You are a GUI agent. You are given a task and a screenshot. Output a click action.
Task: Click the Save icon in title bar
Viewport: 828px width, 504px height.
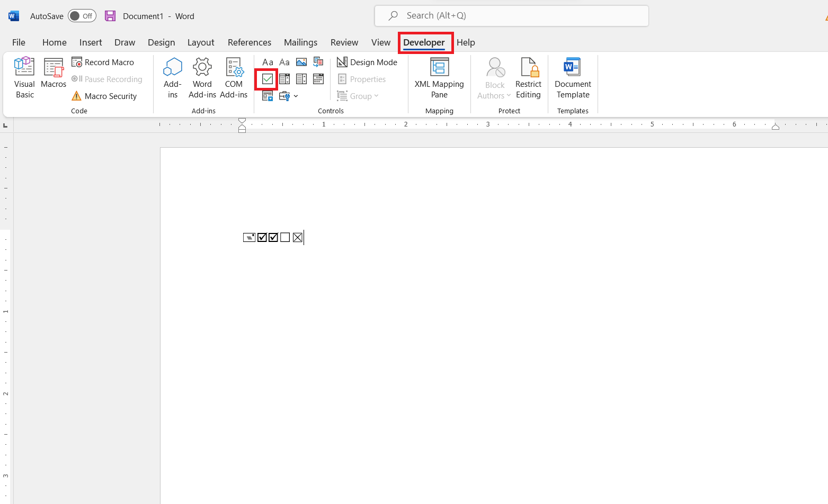pos(110,16)
